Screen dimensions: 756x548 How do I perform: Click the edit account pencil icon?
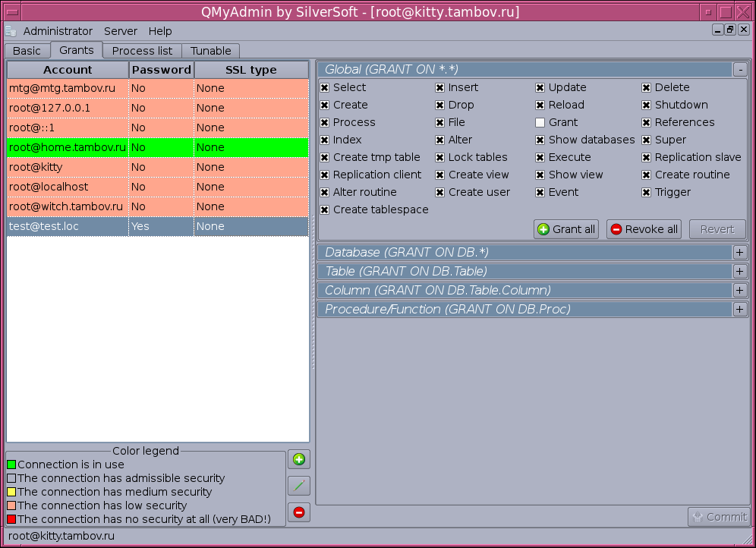coord(299,486)
